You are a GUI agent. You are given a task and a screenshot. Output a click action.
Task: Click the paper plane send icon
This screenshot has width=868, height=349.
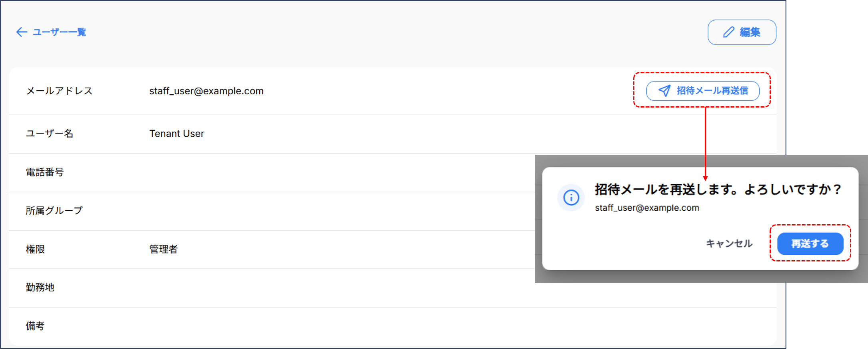[664, 91]
